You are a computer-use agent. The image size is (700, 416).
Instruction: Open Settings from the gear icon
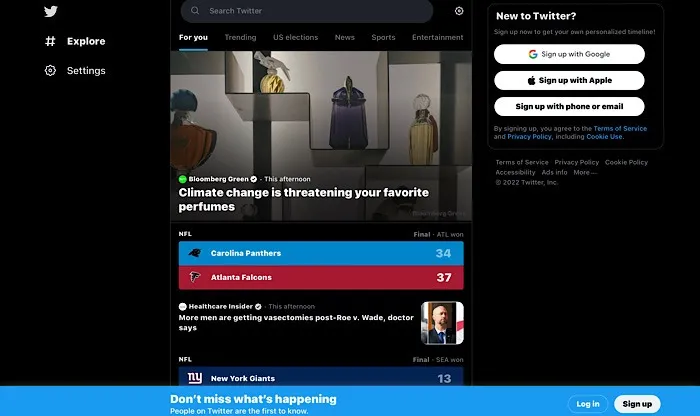point(50,71)
